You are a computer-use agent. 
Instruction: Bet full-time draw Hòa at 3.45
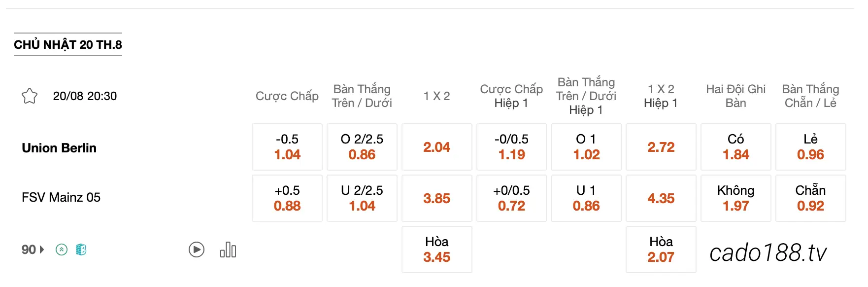437,250
